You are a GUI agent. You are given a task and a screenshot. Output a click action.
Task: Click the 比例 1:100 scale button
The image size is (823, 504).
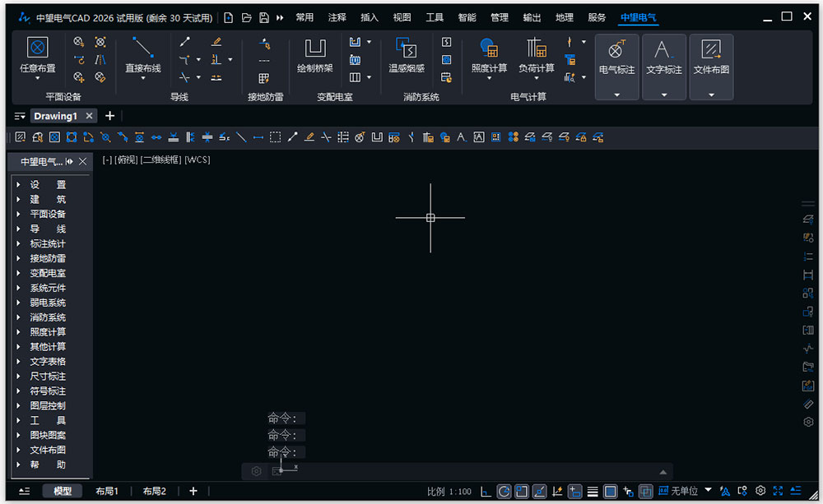449,492
